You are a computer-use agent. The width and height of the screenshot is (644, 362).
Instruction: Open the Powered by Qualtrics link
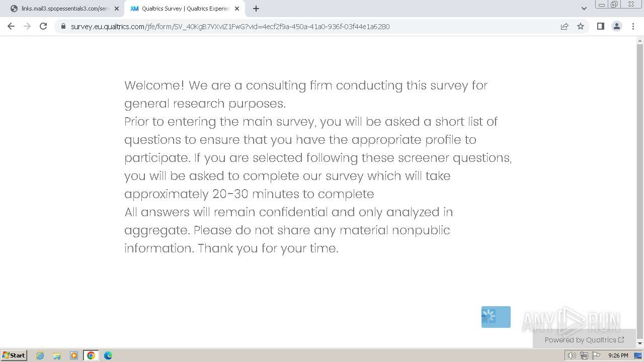(584, 340)
